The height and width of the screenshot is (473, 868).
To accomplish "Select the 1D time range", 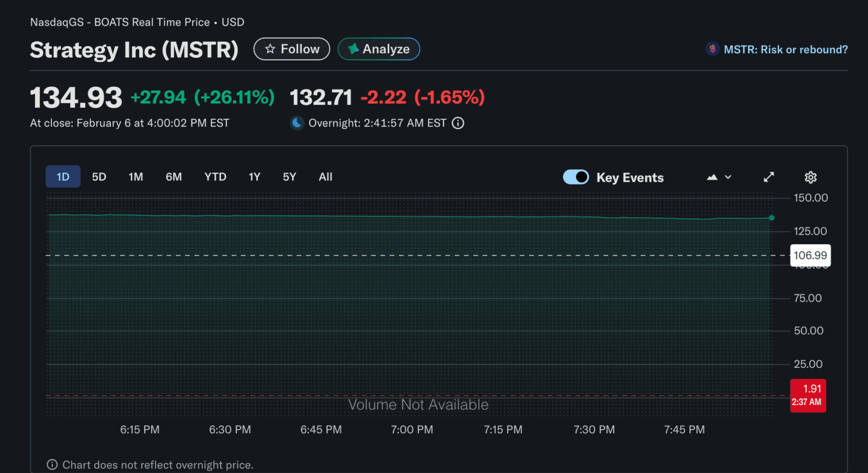I will point(63,177).
